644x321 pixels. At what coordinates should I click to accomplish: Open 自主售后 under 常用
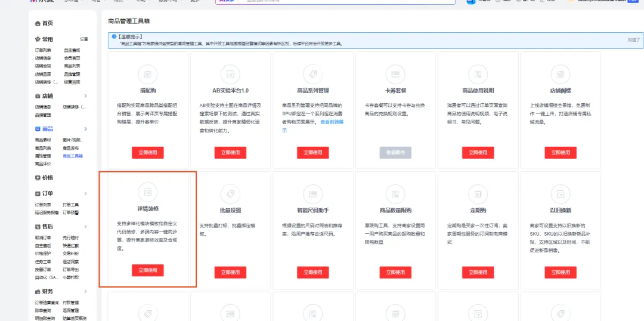pos(72,50)
